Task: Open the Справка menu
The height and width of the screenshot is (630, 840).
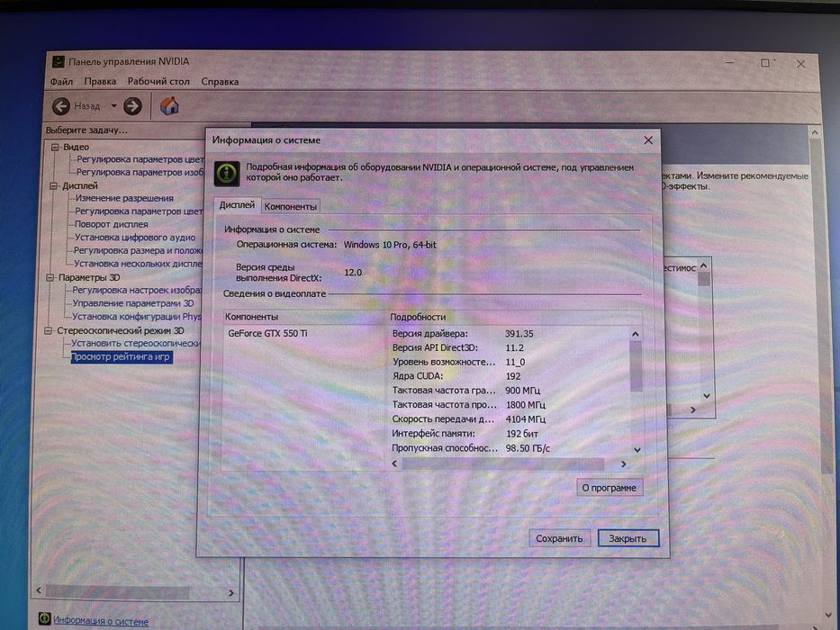Action: pyautogui.click(x=220, y=81)
